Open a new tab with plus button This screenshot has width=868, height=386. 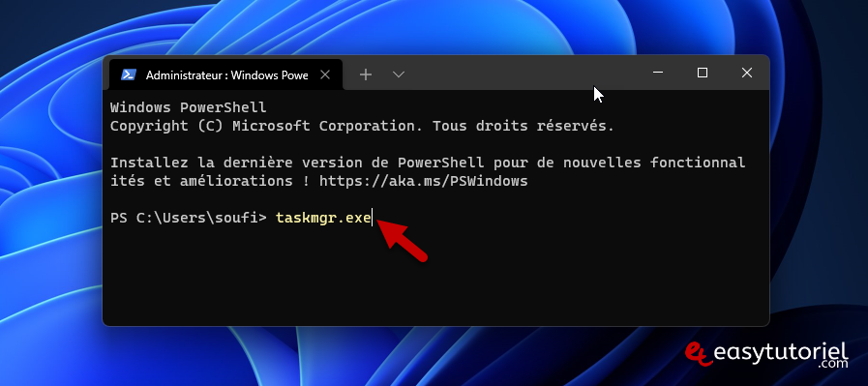coord(366,74)
